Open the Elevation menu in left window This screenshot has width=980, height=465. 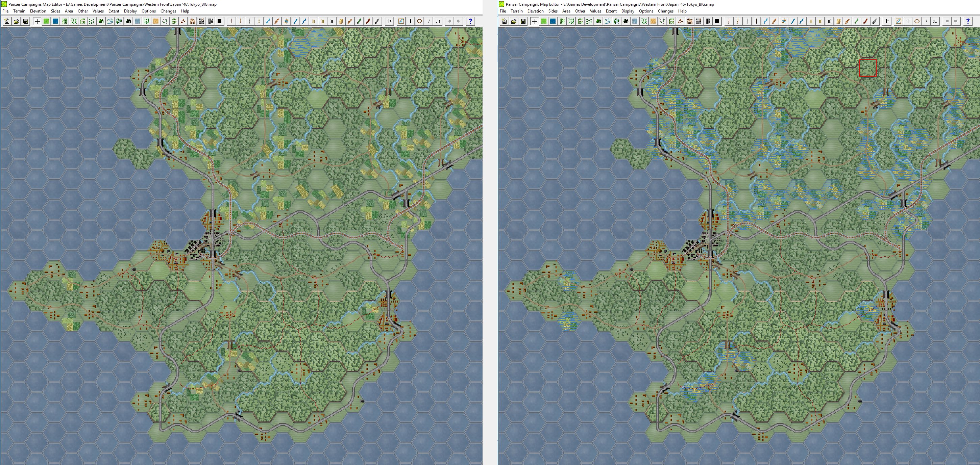click(38, 11)
